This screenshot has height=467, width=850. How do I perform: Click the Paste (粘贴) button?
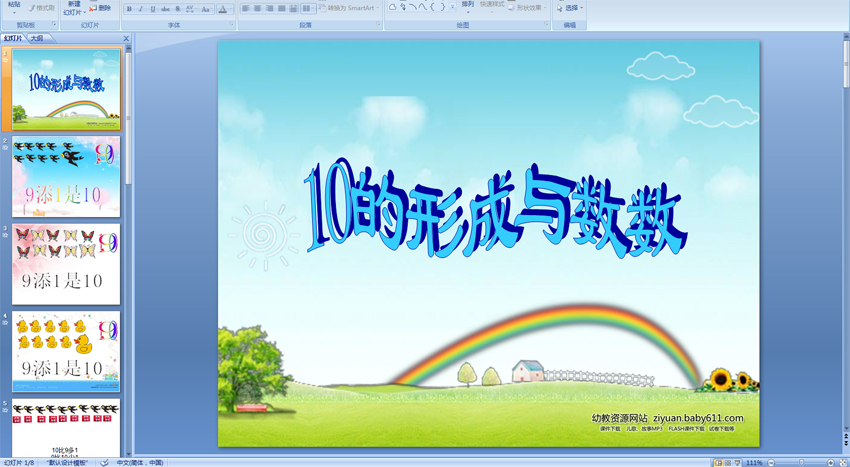click(x=13, y=7)
